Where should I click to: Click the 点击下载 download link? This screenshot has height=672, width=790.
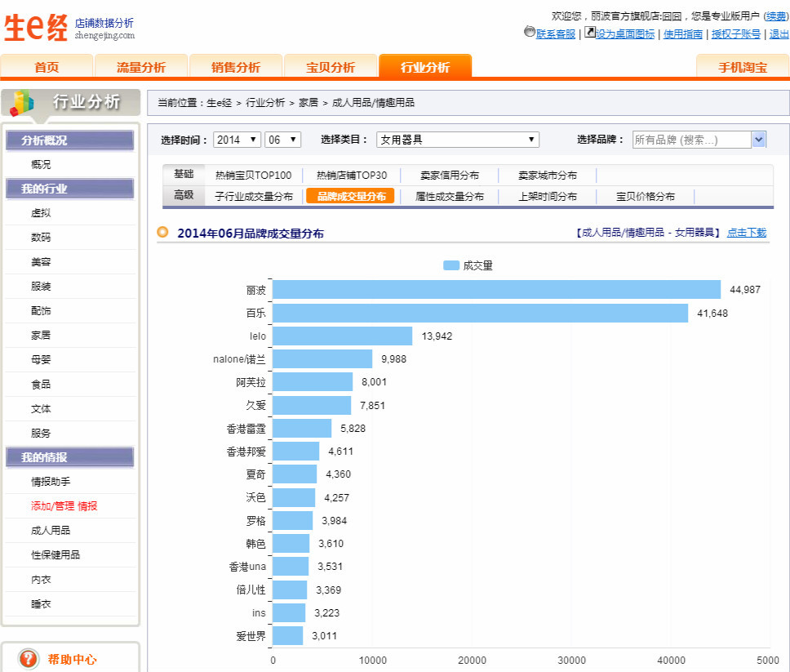coord(747,233)
